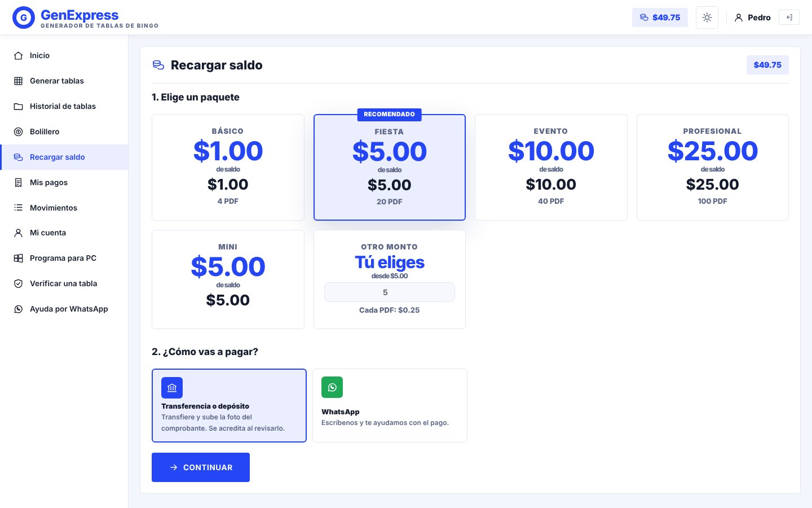The image size is (812, 508).
Task: Click the shield icon beside Verificar una tabla
Action: pyautogui.click(x=19, y=283)
